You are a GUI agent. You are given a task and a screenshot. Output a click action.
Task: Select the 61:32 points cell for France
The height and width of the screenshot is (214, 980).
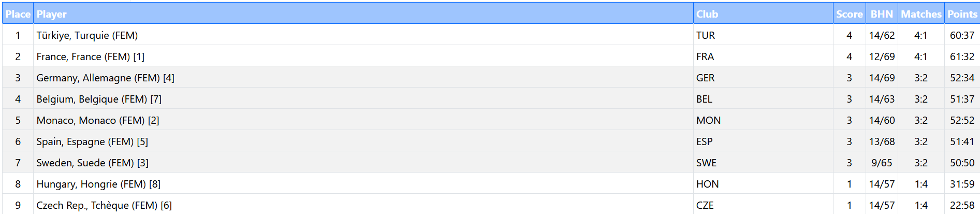tap(962, 56)
